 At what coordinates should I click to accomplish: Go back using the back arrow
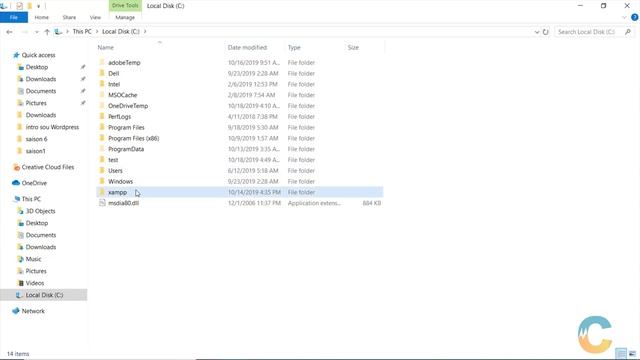(x=9, y=32)
